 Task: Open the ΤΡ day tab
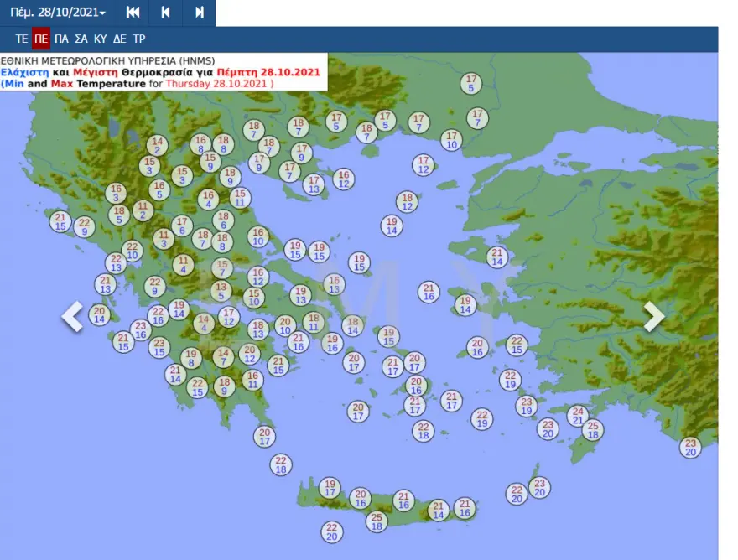(x=139, y=39)
